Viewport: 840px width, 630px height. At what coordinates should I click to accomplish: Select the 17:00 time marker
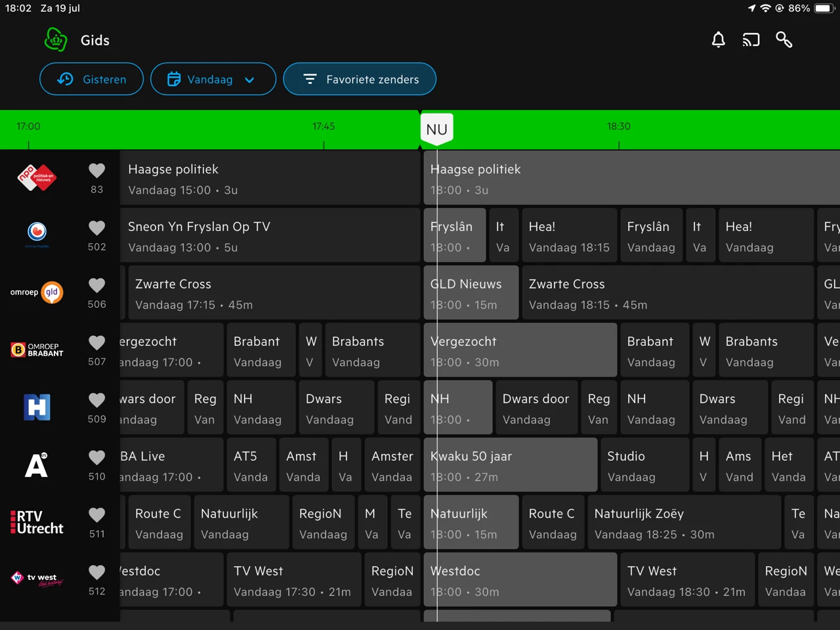click(28, 126)
